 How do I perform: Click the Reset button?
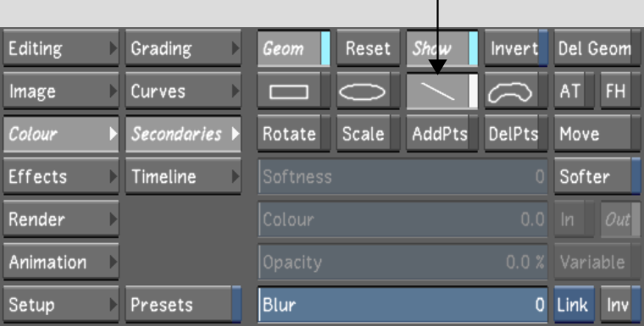[368, 48]
